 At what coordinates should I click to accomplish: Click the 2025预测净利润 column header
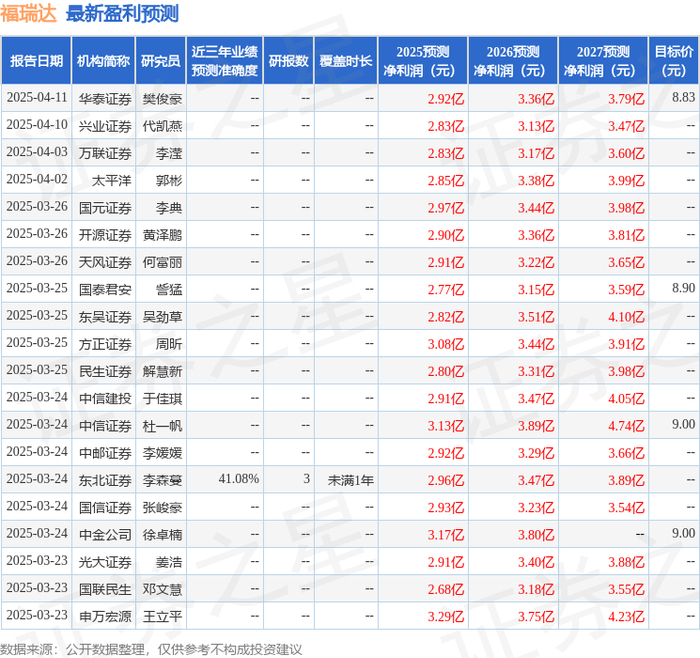pos(423,61)
